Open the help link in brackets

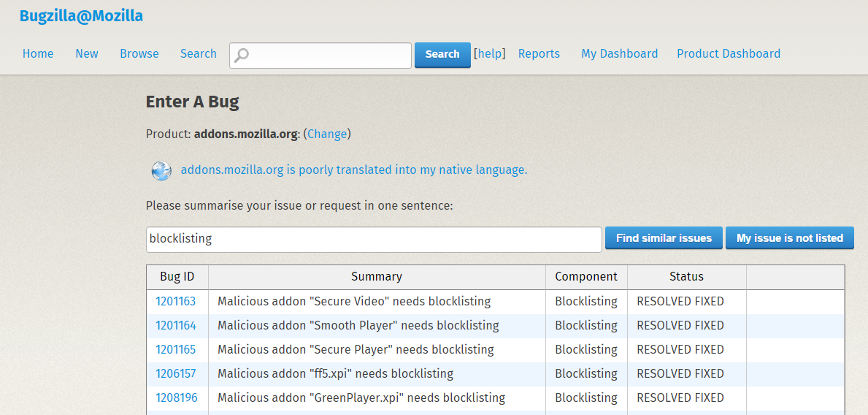tap(490, 54)
